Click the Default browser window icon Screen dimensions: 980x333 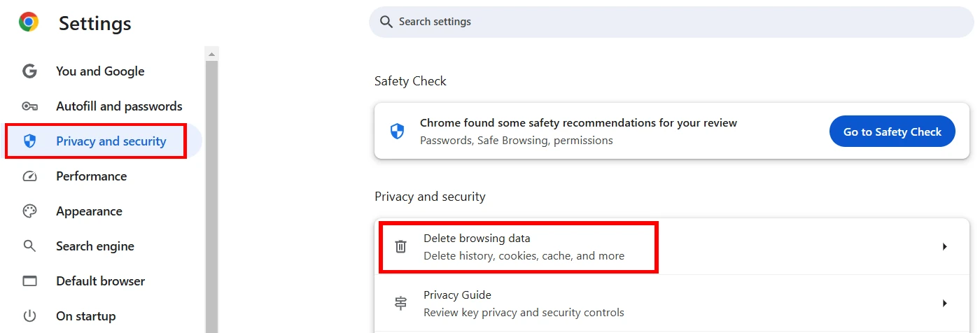29,281
